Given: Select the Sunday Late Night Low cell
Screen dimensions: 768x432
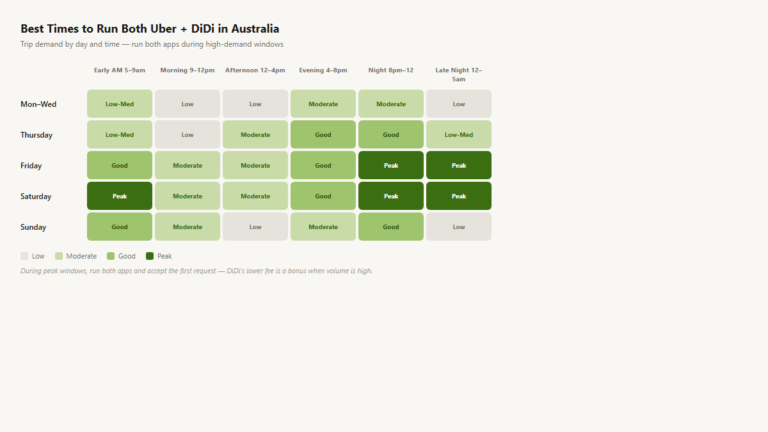Looking at the screenshot, I should [459, 227].
